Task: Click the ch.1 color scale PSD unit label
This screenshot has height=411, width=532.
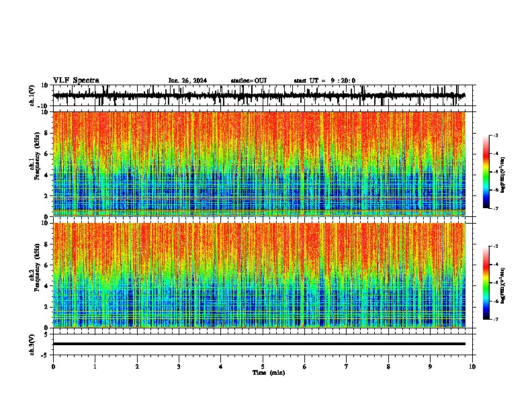Action: click(x=503, y=175)
